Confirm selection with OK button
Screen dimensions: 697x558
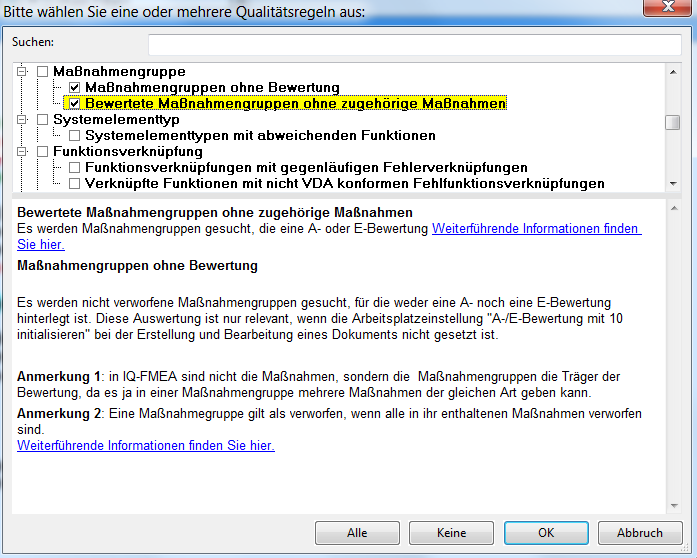tap(546, 533)
